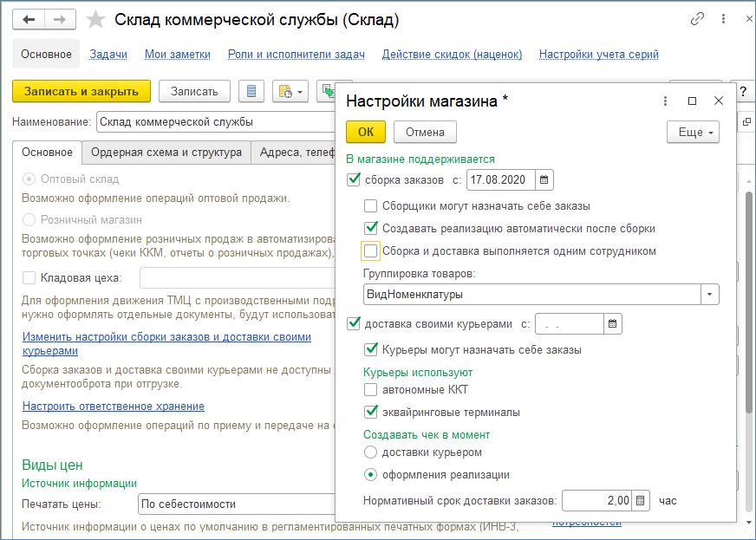Image resolution: width=756 pixels, height=540 pixels.
Task: Open the calculator for нормативный срок доставки
Action: (x=640, y=501)
